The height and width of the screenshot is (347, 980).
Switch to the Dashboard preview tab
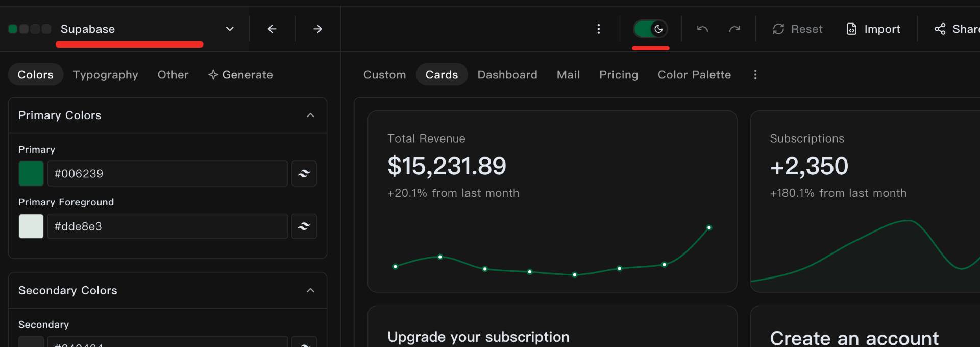pos(507,75)
